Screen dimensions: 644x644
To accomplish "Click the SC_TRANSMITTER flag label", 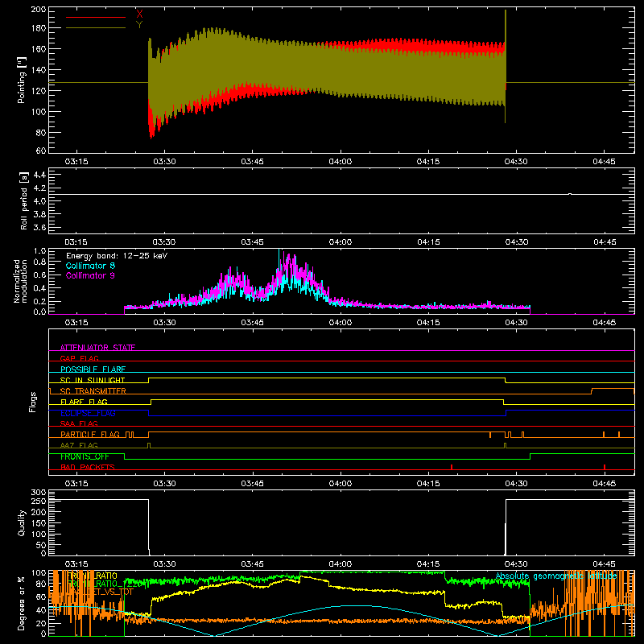I will click(93, 391).
